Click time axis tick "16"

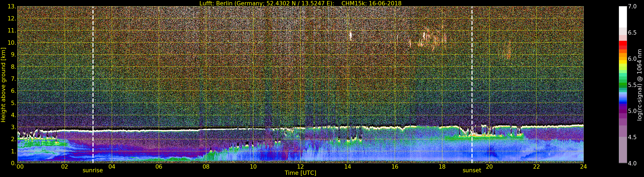395,166
